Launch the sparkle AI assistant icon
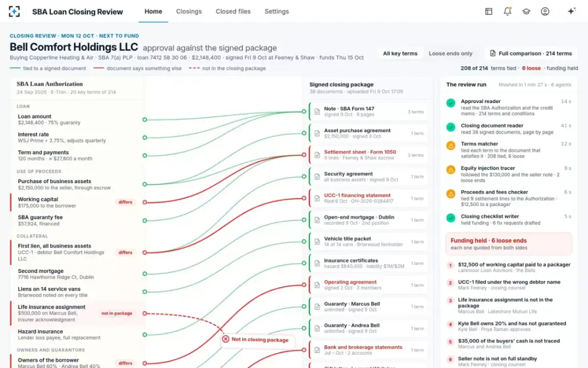This screenshot has width=588, height=368. pyautogui.click(x=571, y=11)
